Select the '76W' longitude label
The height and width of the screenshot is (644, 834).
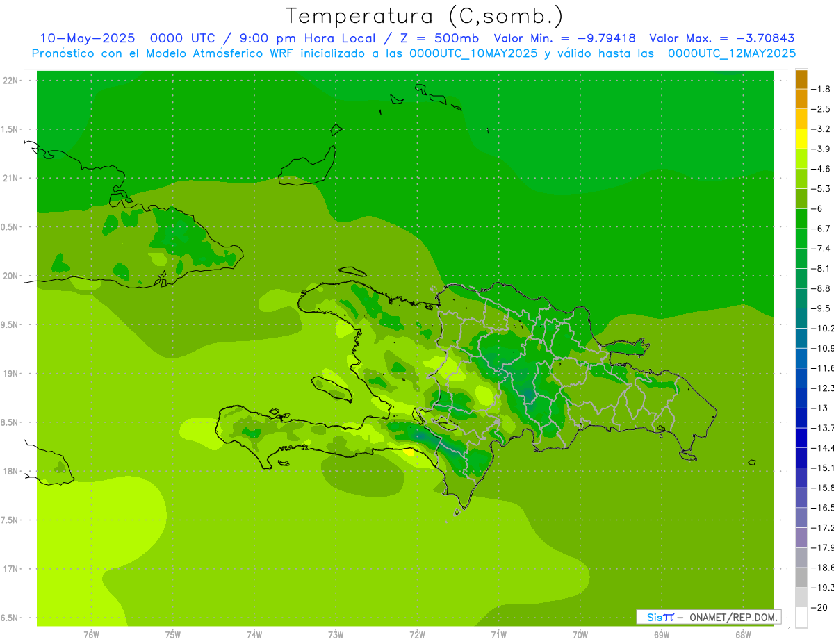91,634
